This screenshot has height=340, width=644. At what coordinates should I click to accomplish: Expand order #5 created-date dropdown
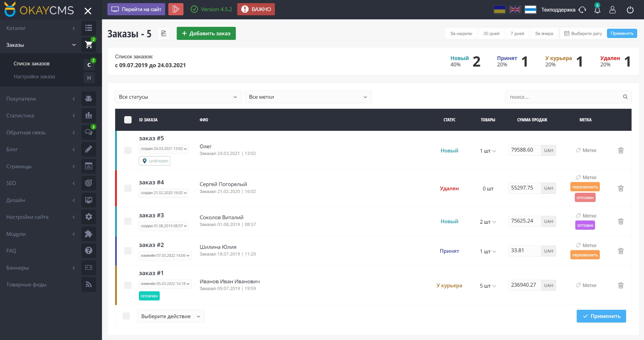pos(163,149)
